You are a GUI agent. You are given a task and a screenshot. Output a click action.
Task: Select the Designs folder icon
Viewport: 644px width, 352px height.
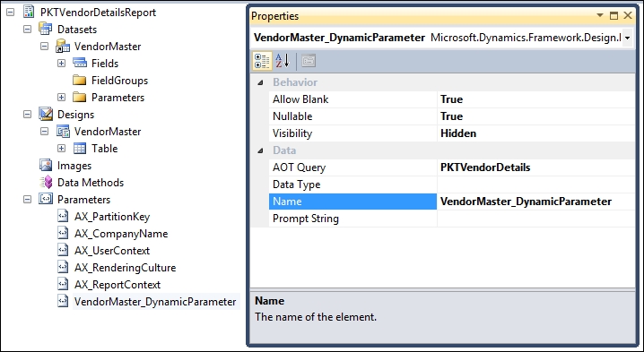tap(46, 114)
